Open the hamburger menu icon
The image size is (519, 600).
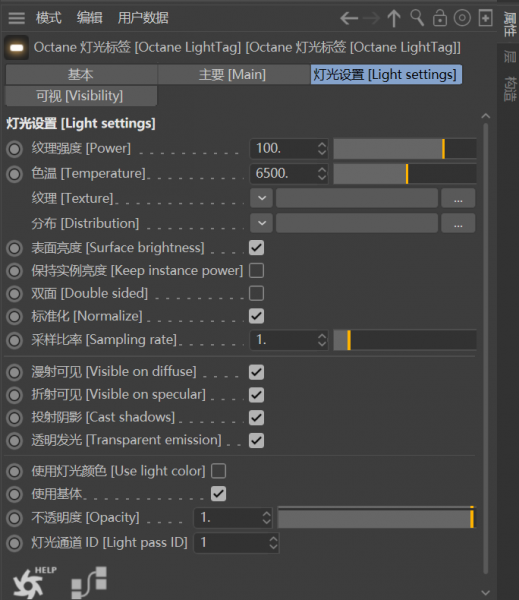[16, 18]
